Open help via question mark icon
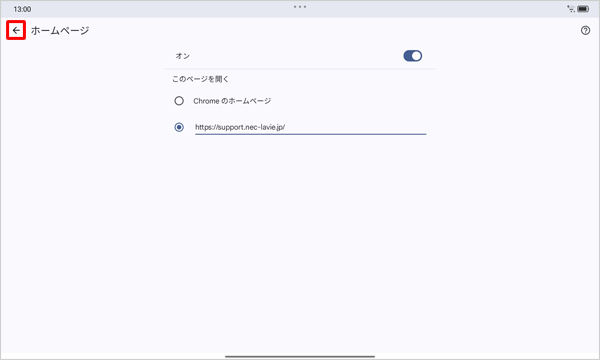This screenshot has height=360, width=600. [585, 30]
